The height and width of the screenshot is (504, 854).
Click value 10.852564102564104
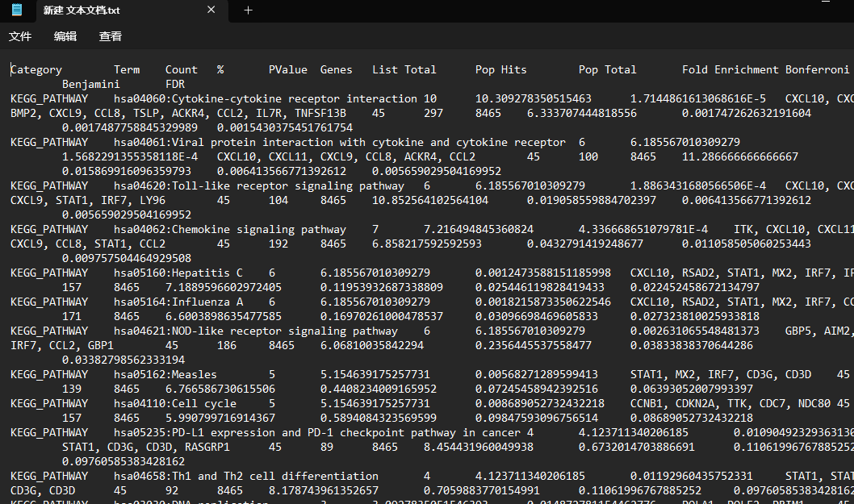[430, 200]
